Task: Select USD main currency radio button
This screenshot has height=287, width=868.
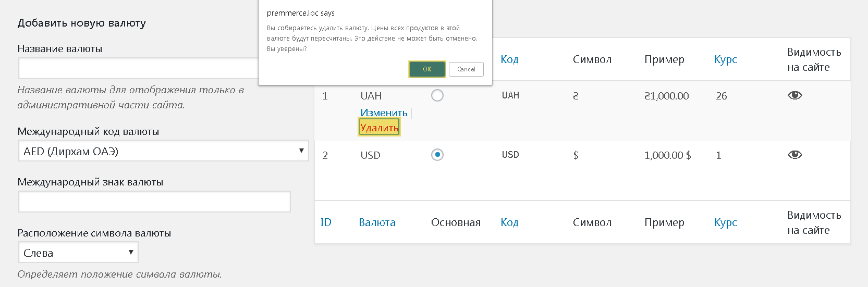Action: (437, 155)
